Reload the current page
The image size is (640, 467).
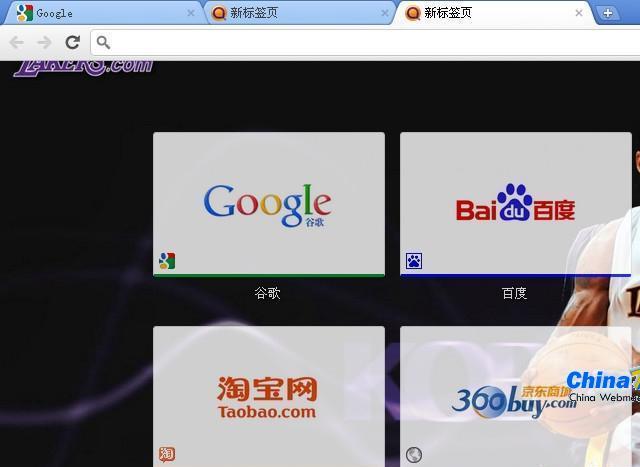pos(72,42)
